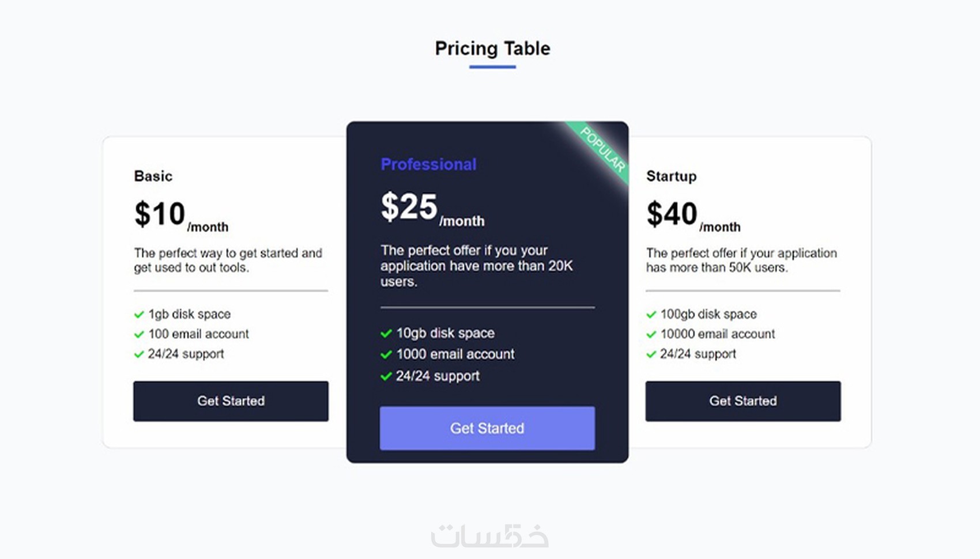Click the $40 /month price label

pyautogui.click(x=693, y=216)
